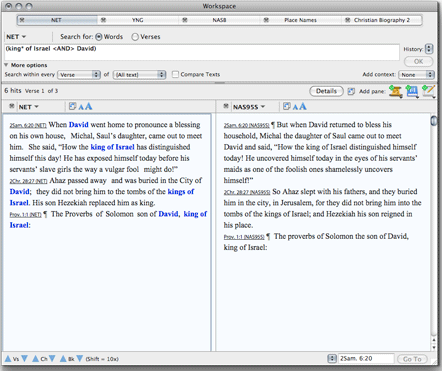
Task: Go to the previous chapter (Ch up arrow)
Action: pos(35,359)
